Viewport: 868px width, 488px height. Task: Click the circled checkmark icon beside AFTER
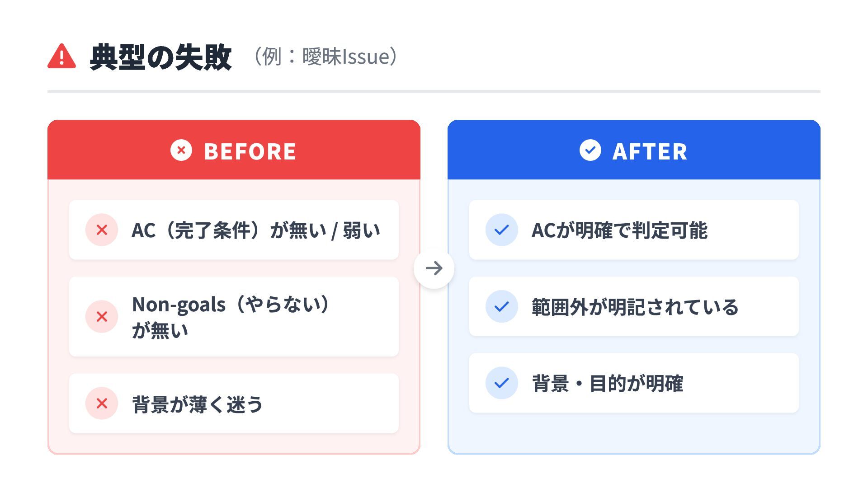(590, 150)
